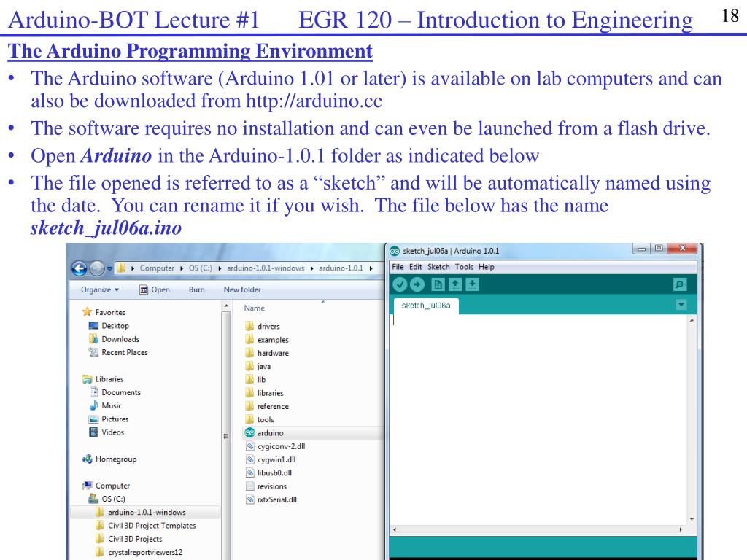This screenshot has height=560, width=747.
Task: Click New folder in Explorer toolbar
Action: coord(242,289)
